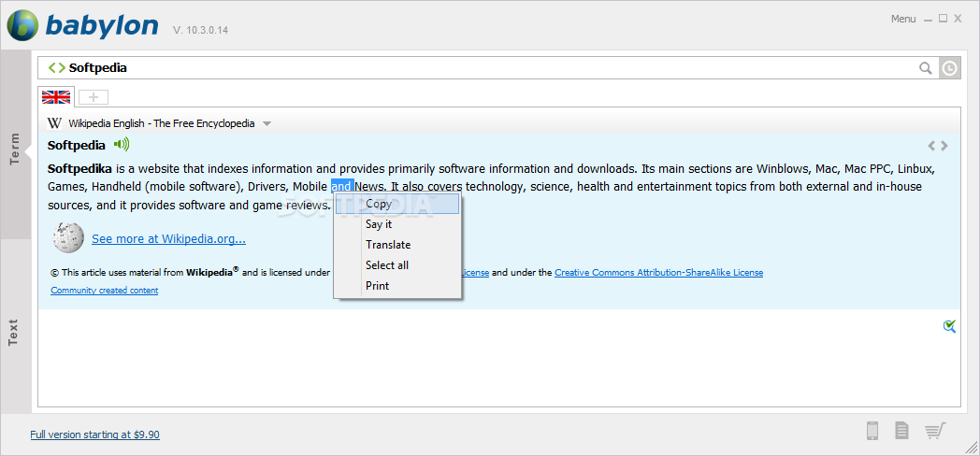
Task: Click the Wikipedia W source icon
Action: pyautogui.click(x=55, y=123)
